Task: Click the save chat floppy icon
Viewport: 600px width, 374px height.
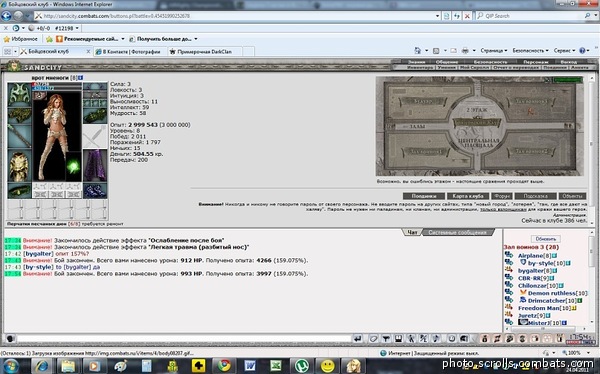Action: click(398, 339)
